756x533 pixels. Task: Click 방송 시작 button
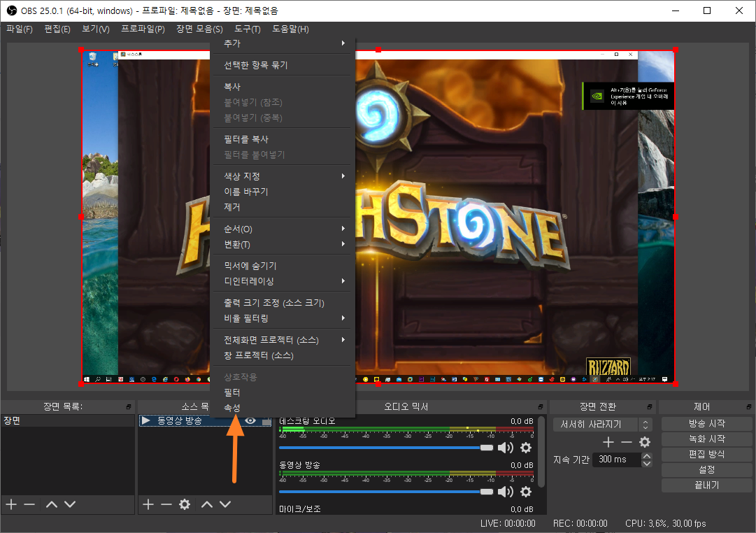[706, 423]
